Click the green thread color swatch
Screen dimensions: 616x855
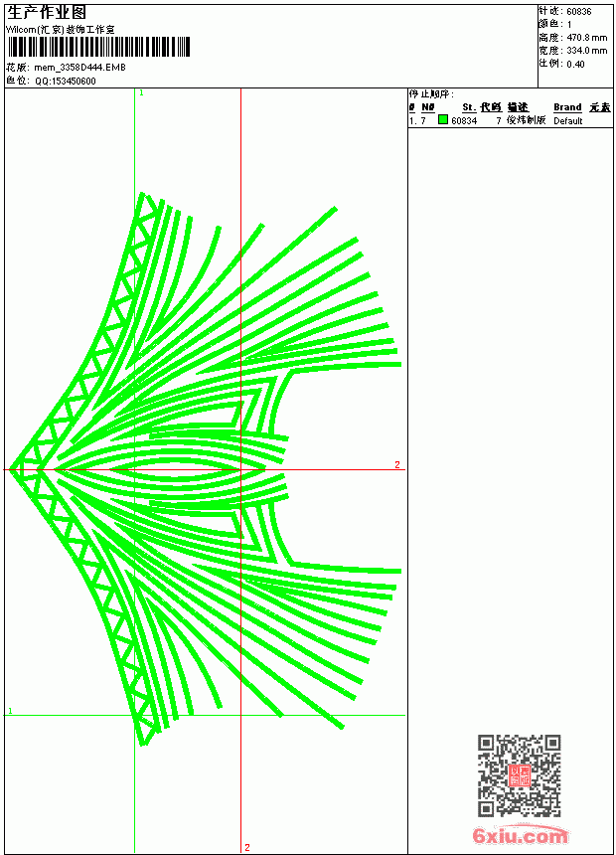pyautogui.click(x=443, y=119)
